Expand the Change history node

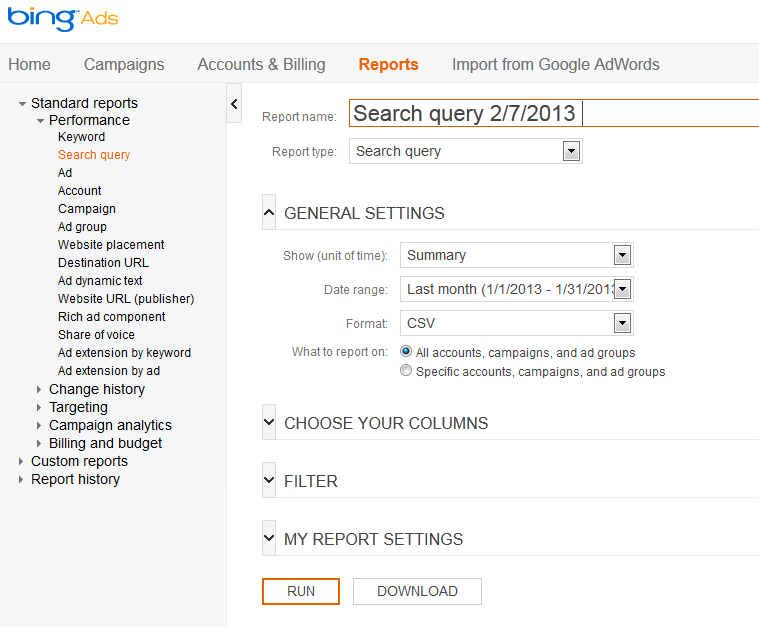[x=39, y=389]
